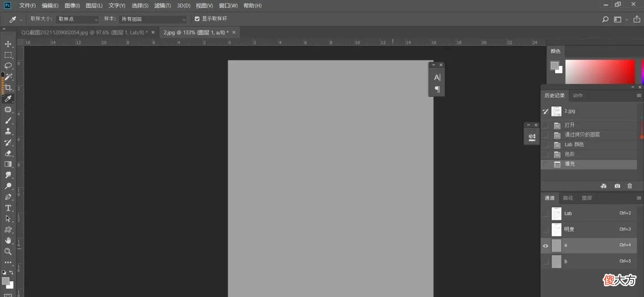Select the Smudge tool

pyautogui.click(x=8, y=175)
